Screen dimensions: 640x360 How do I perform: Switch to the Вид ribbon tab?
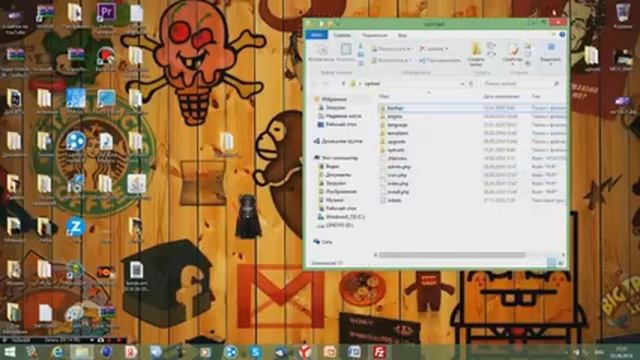[402, 35]
